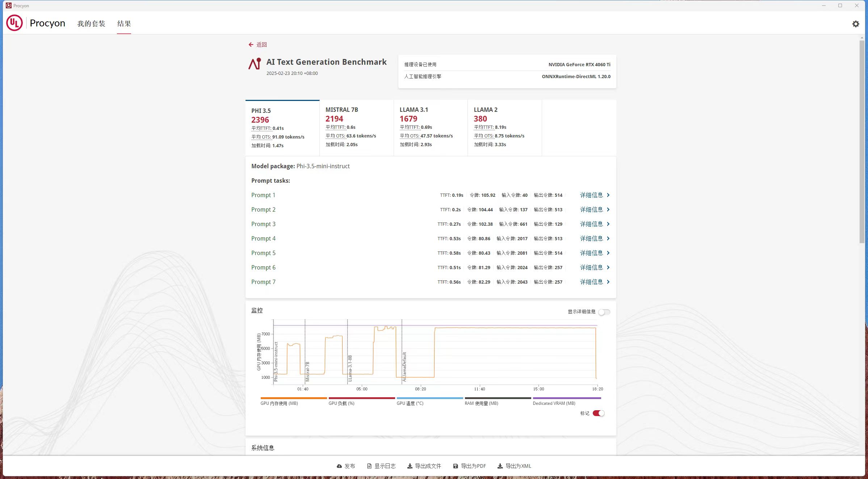Expand Prompt 2 details chevron
The image size is (868, 479).
608,209
